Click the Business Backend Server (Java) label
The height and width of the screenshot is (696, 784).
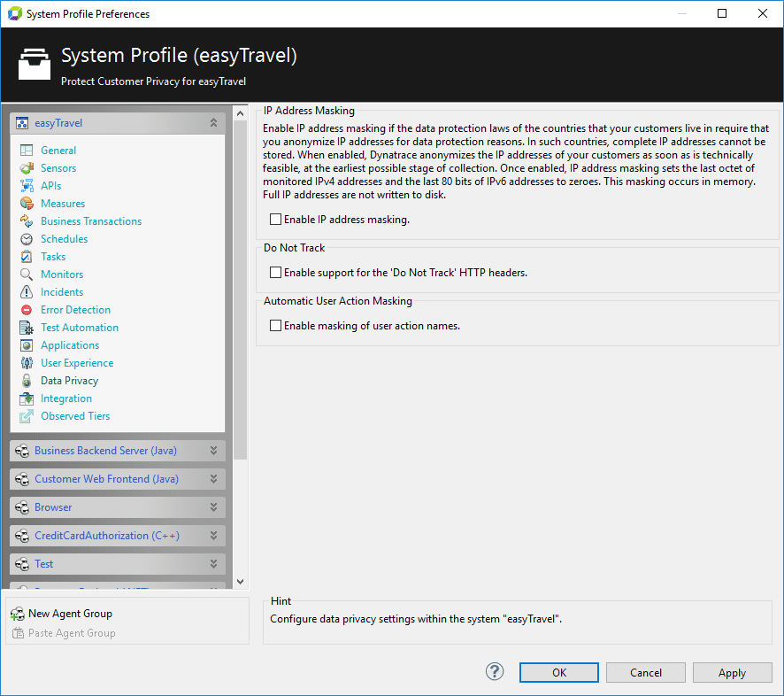(x=105, y=451)
